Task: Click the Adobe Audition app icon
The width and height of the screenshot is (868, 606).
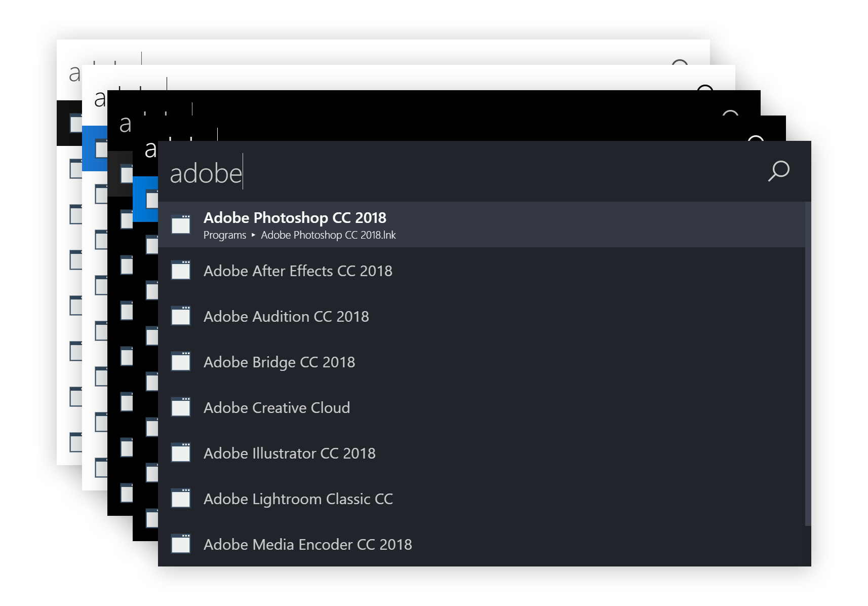Action: (181, 316)
